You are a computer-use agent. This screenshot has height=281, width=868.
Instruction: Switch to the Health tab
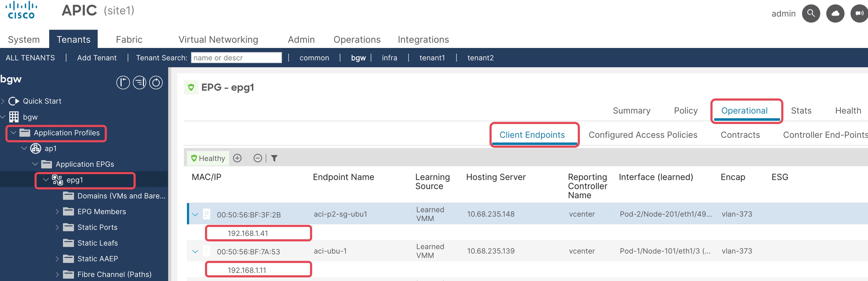[848, 110]
